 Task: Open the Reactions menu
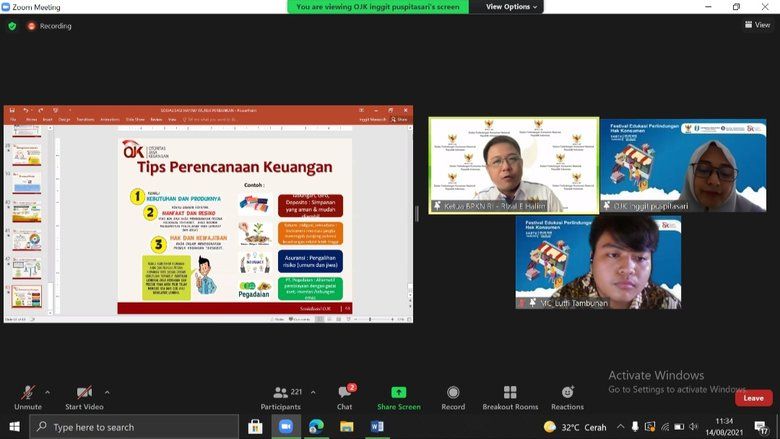click(567, 397)
